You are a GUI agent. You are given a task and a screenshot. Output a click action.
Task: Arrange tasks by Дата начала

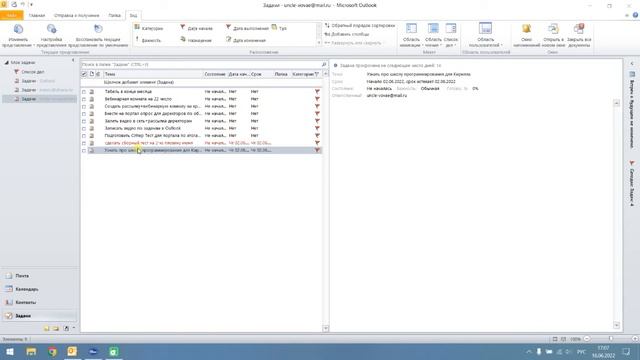(x=196, y=28)
